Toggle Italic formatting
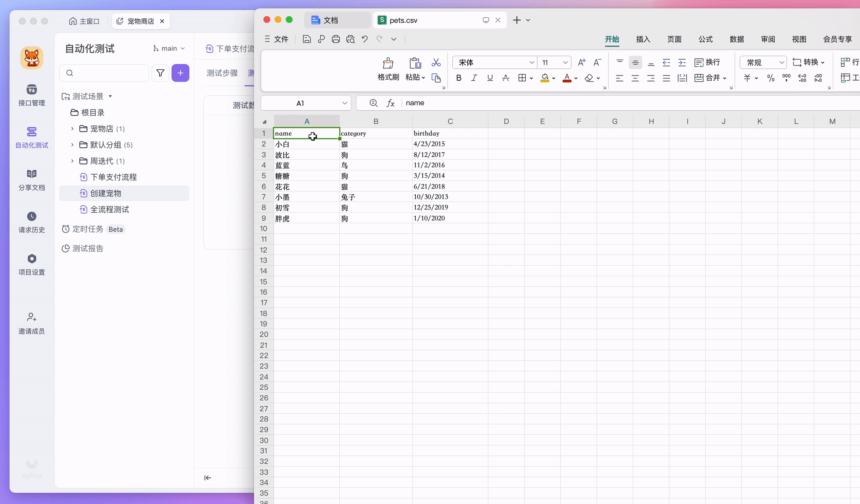 coord(474,78)
